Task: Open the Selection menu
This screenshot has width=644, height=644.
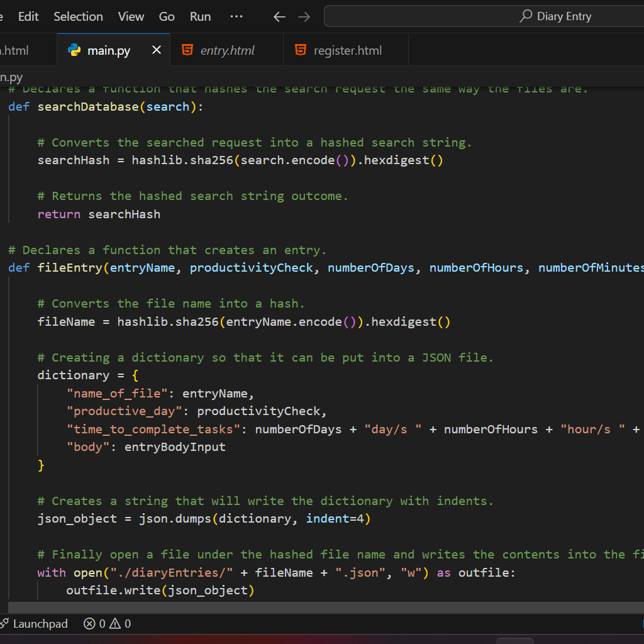Action: (x=78, y=16)
